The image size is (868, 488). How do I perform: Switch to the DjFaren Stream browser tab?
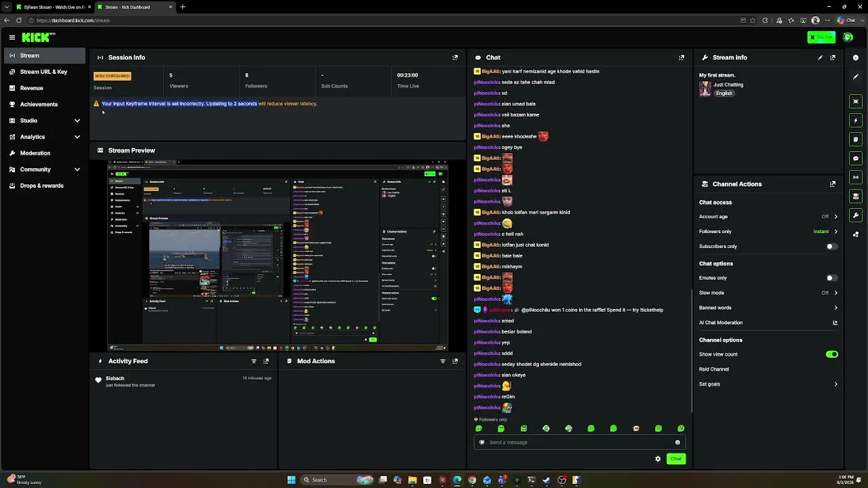point(52,7)
